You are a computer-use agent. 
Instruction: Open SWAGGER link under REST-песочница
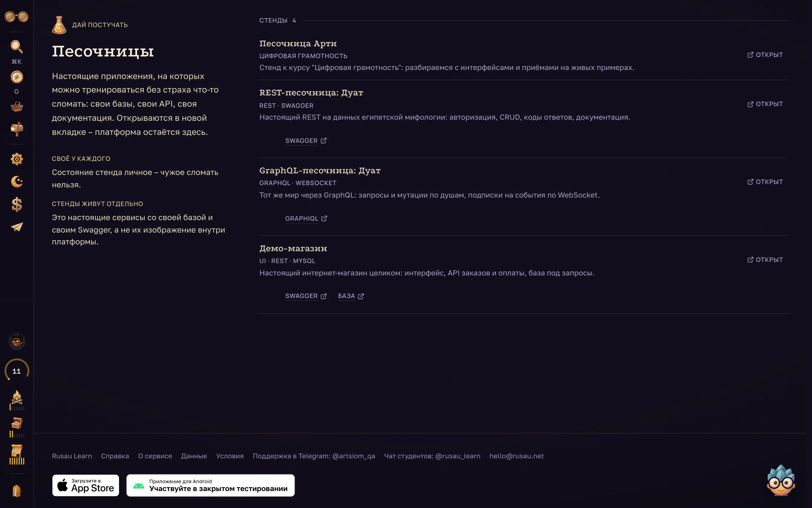[x=306, y=141]
